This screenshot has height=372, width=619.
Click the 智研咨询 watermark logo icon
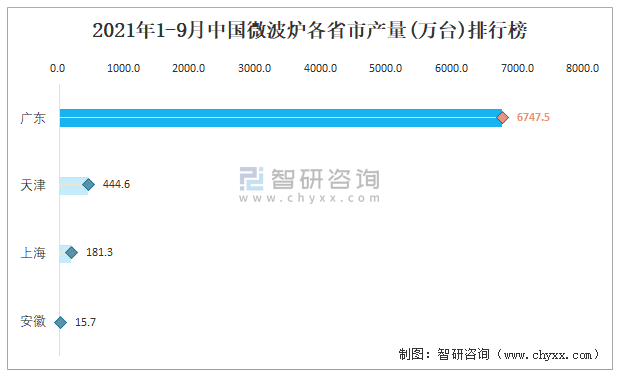[251, 178]
